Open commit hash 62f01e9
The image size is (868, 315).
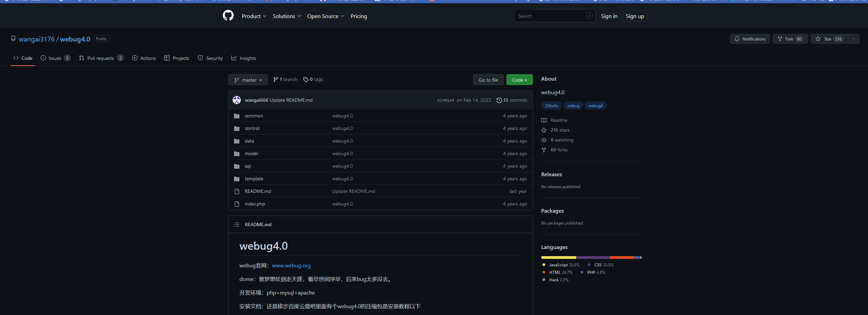(446, 100)
